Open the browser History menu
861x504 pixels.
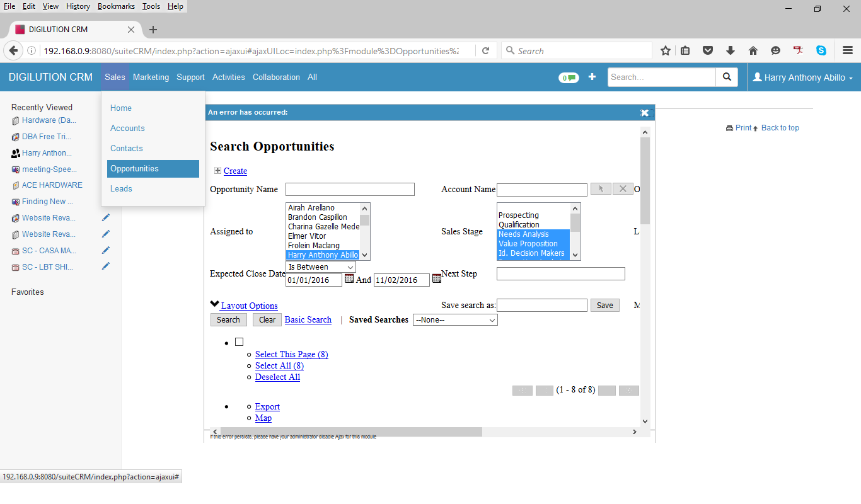(78, 6)
